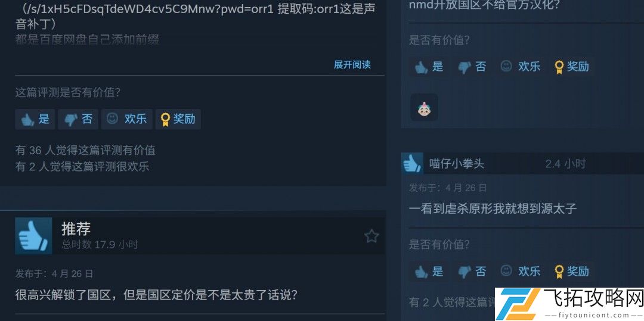Click the star icon on the 17.9-hour review
The image size is (644, 321).
click(371, 236)
